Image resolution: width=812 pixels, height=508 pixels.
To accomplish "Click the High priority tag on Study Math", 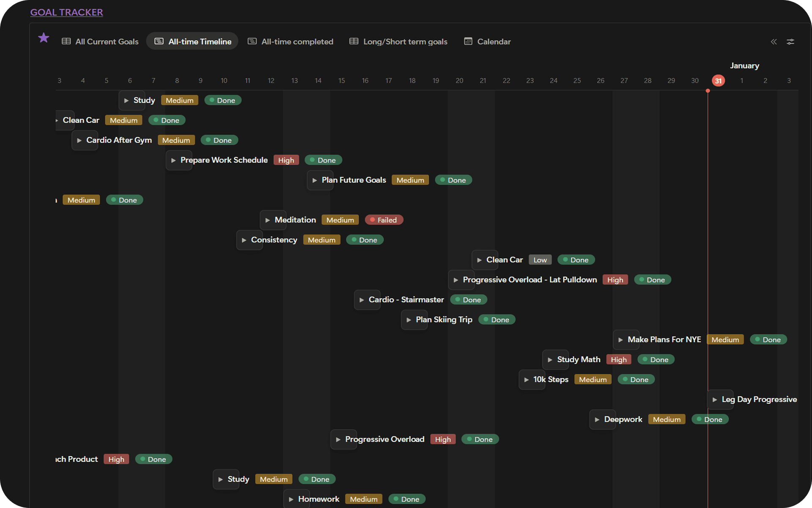I will [618, 360].
